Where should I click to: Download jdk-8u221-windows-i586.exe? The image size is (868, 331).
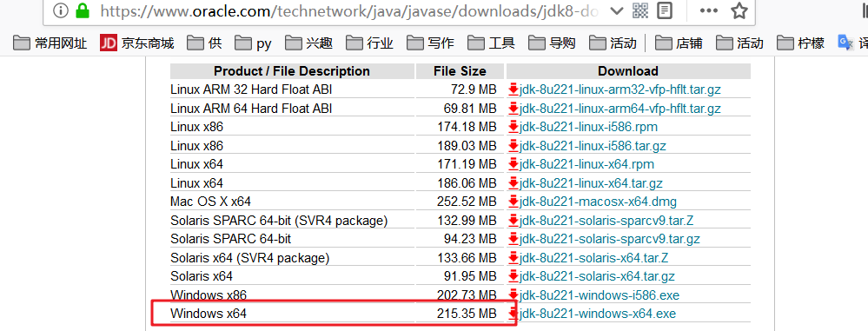(599, 295)
